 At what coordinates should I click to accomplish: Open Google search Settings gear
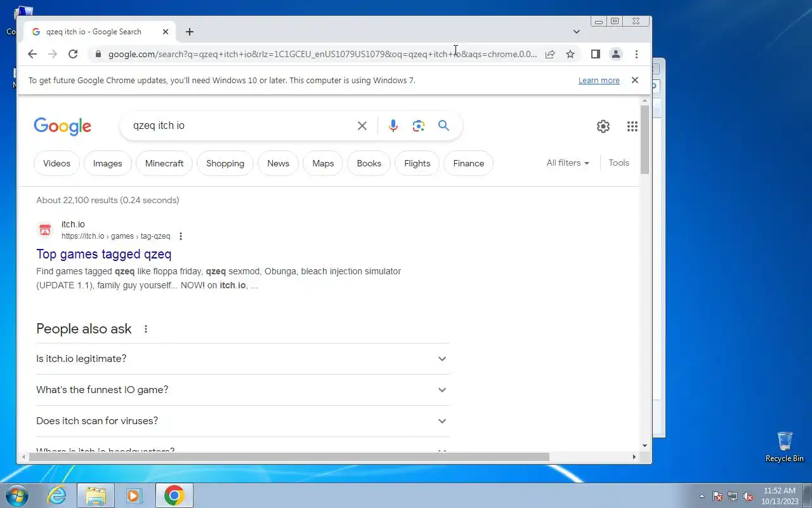pyautogui.click(x=603, y=126)
